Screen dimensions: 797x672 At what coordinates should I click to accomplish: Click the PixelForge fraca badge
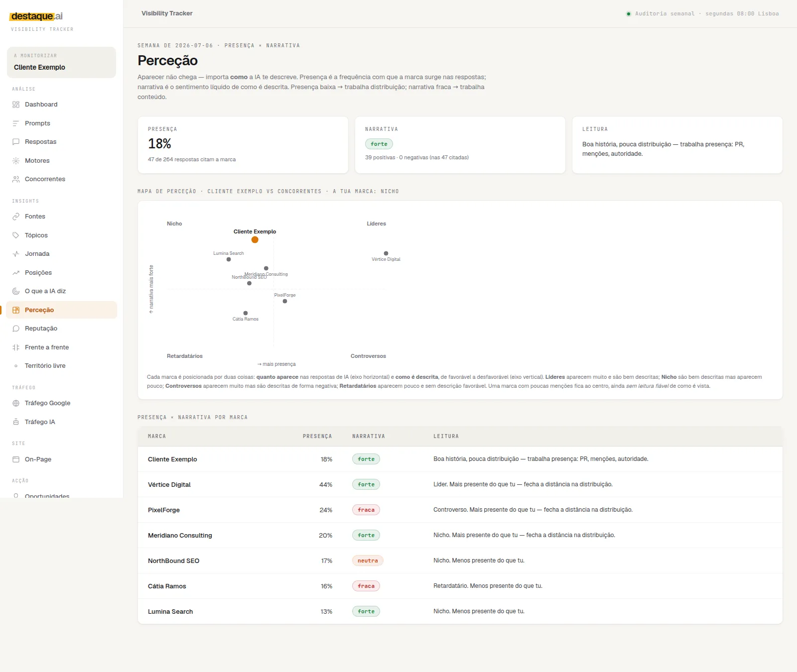coord(366,510)
